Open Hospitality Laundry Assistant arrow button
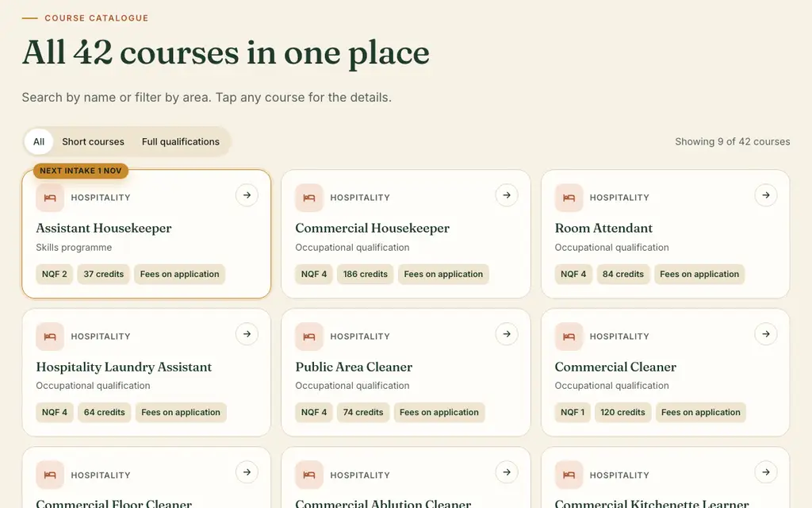The height and width of the screenshot is (508, 812). [247, 334]
